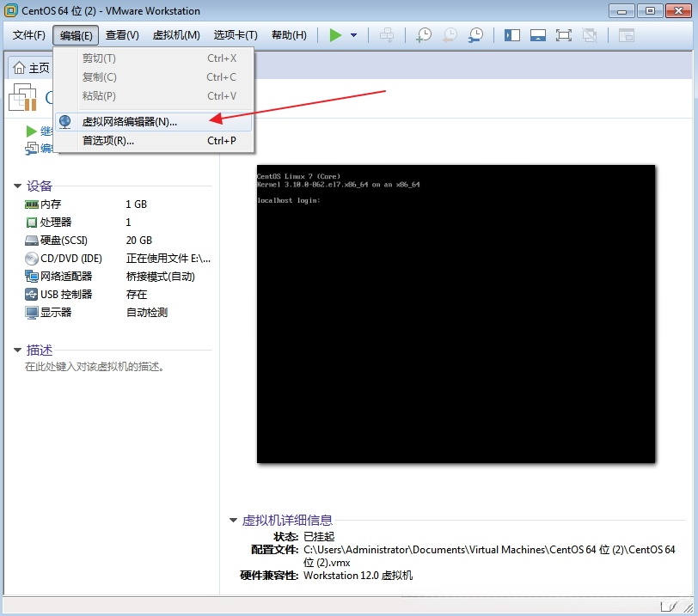Open the power options dropdown arrow
The height and width of the screenshot is (616, 698).
[x=354, y=35]
